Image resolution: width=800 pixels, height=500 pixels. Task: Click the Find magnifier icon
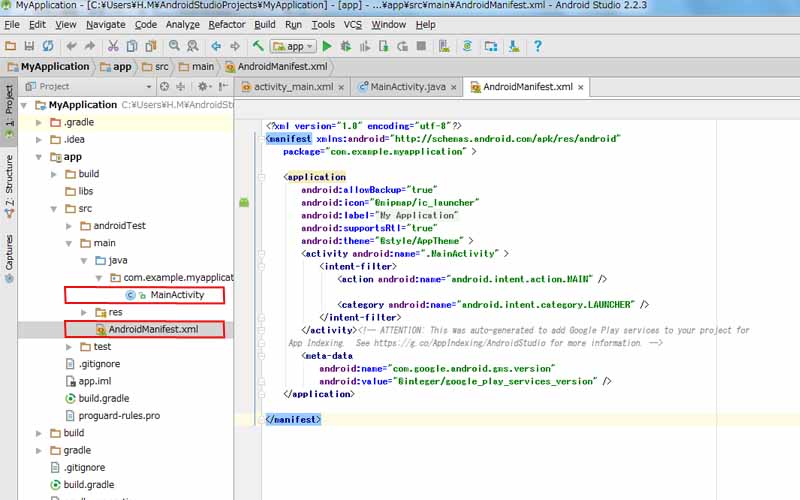coord(174,46)
